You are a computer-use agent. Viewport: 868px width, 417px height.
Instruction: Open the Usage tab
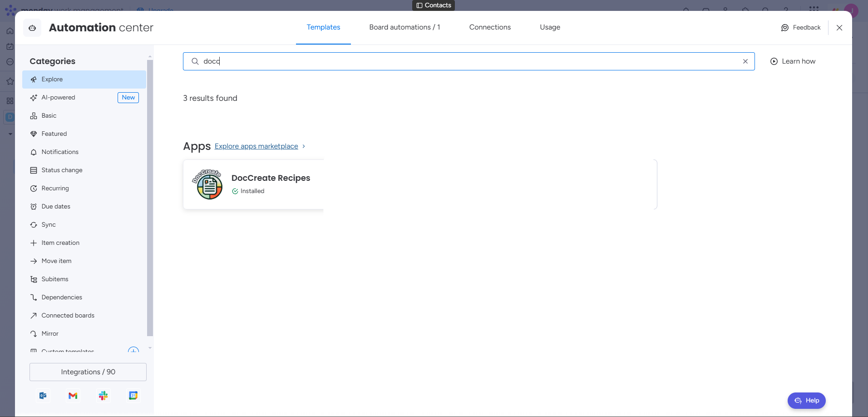(550, 27)
